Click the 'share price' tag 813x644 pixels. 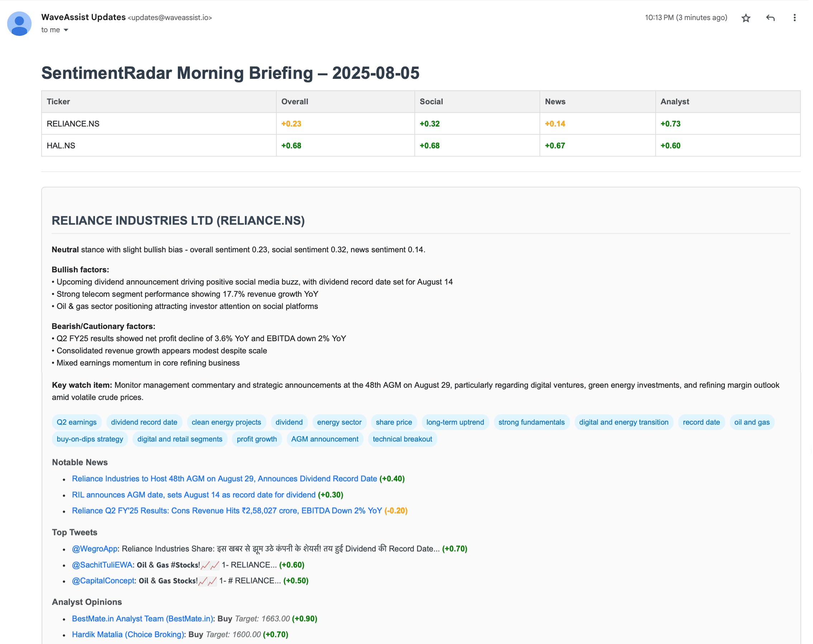394,422
